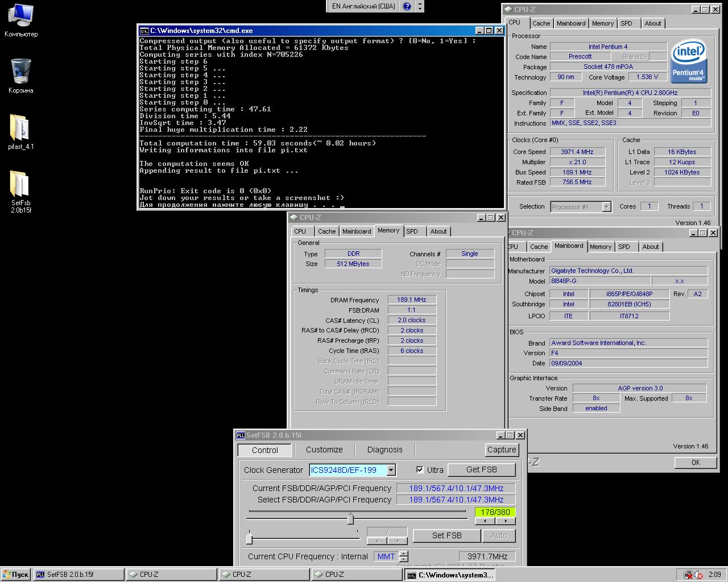Open Cache tab in CPU-Z timings window
728x582 pixels.
(x=326, y=231)
